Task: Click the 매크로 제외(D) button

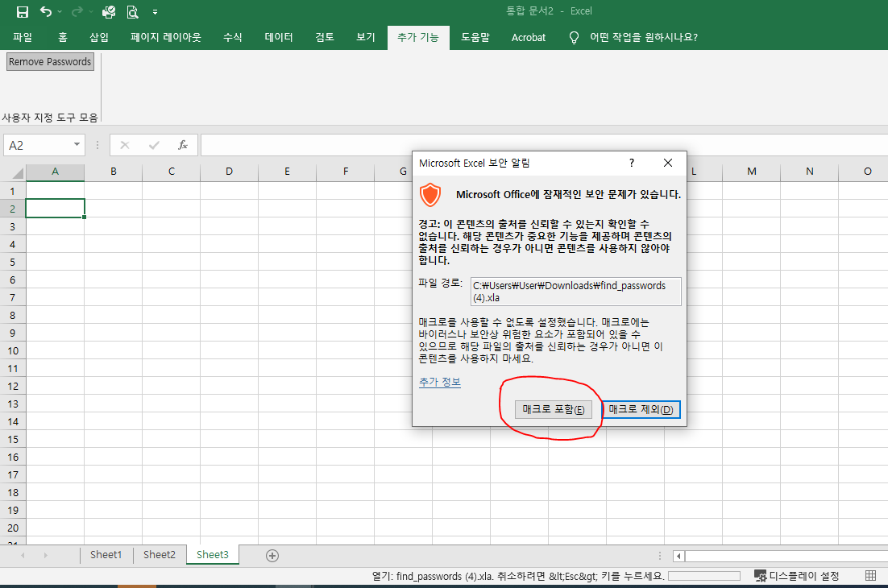Action: pyautogui.click(x=641, y=410)
